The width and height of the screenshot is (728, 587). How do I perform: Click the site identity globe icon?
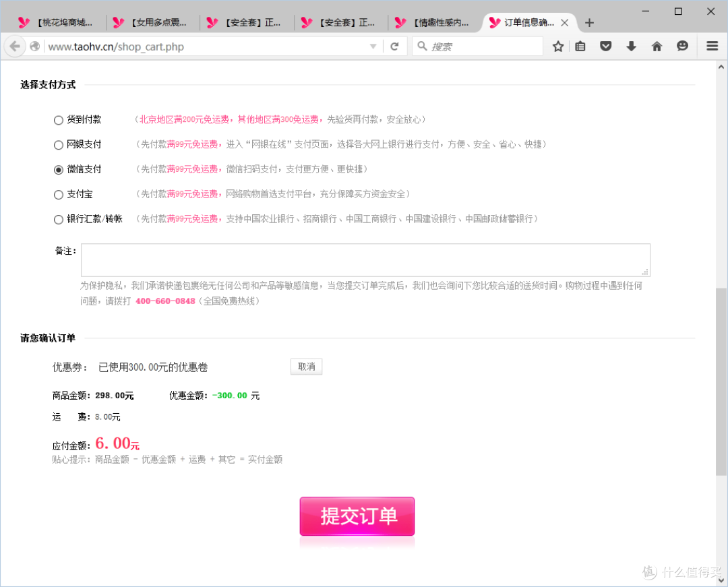pos(35,47)
